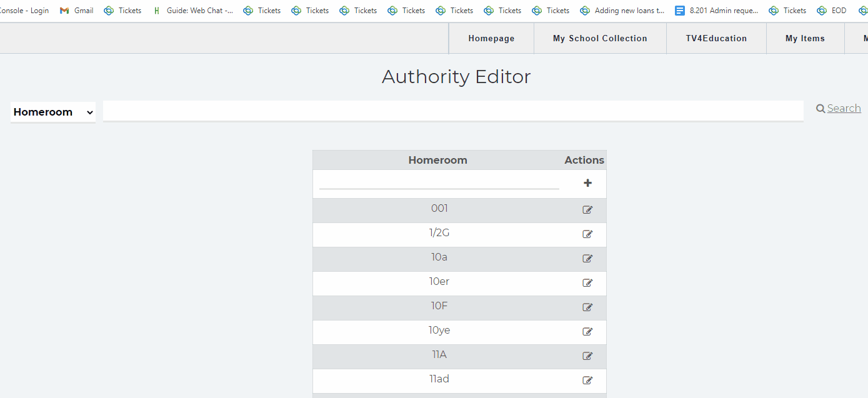Click the plus icon to add a homeroom

[587, 183]
